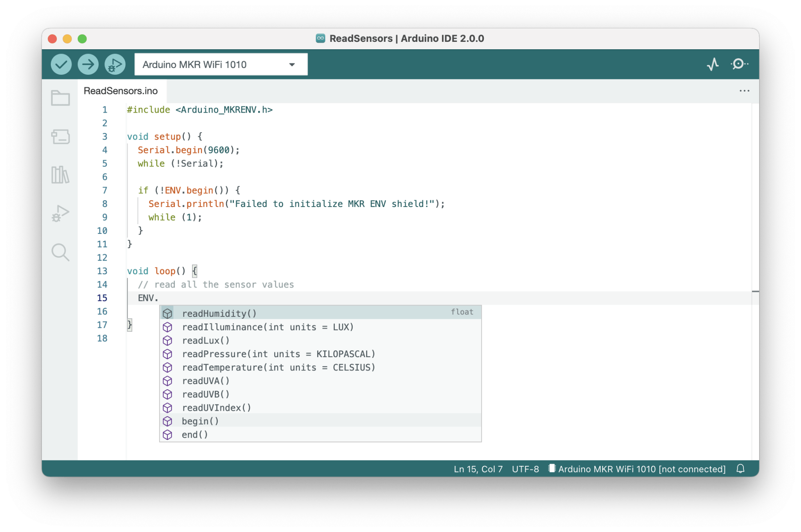801x532 pixels.
Task: Select the ReadSensors.ino tab
Action: pyautogui.click(x=120, y=91)
